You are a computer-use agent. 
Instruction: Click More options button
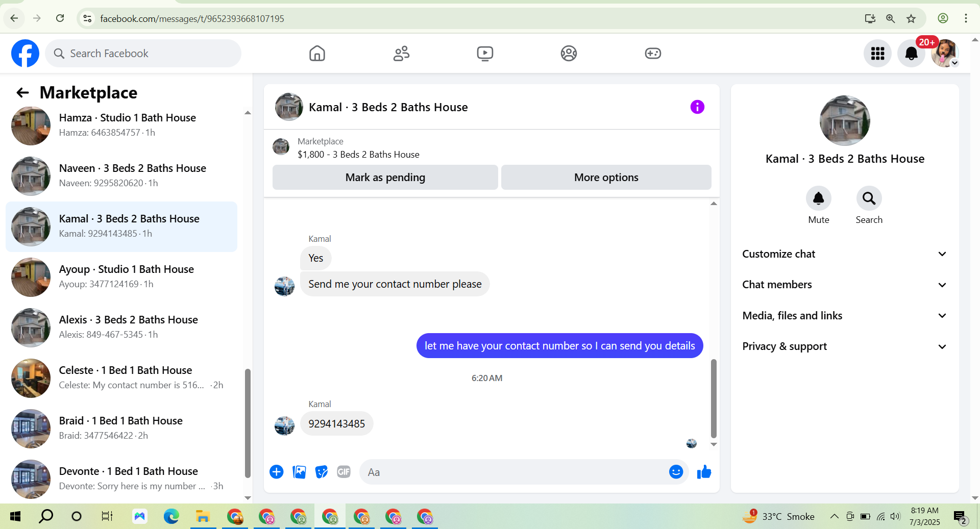pyautogui.click(x=606, y=177)
